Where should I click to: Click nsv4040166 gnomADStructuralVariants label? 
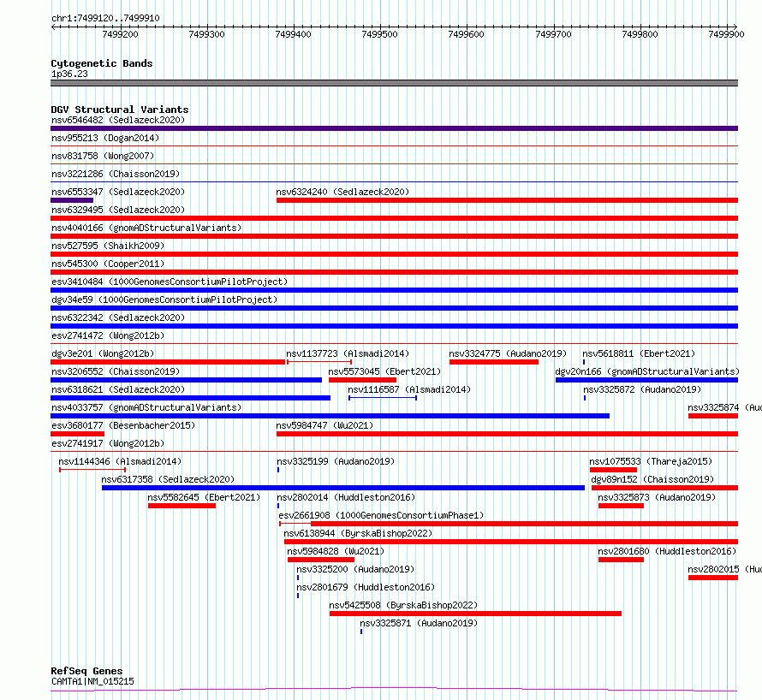pyautogui.click(x=146, y=228)
